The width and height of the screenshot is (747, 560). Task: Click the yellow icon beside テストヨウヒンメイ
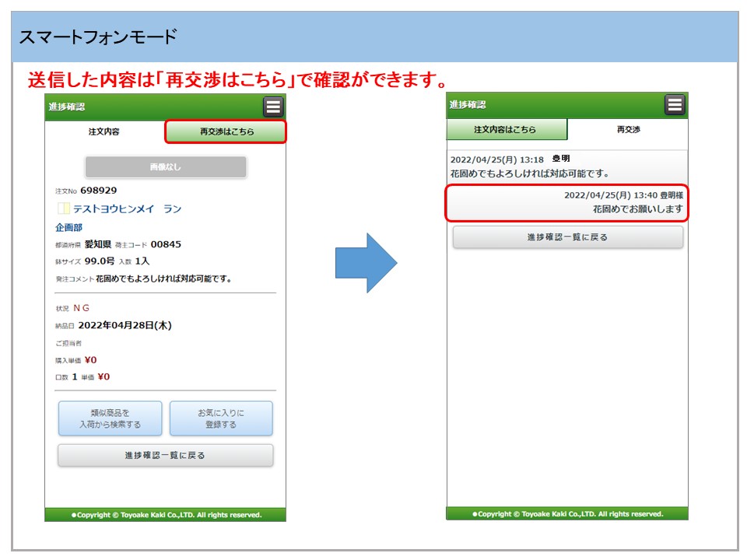click(64, 209)
